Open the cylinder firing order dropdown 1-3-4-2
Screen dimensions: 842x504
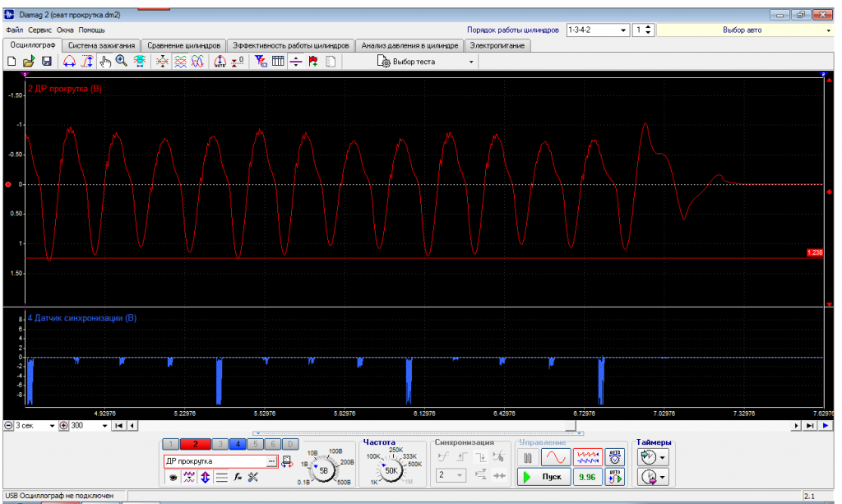pyautogui.click(x=623, y=30)
